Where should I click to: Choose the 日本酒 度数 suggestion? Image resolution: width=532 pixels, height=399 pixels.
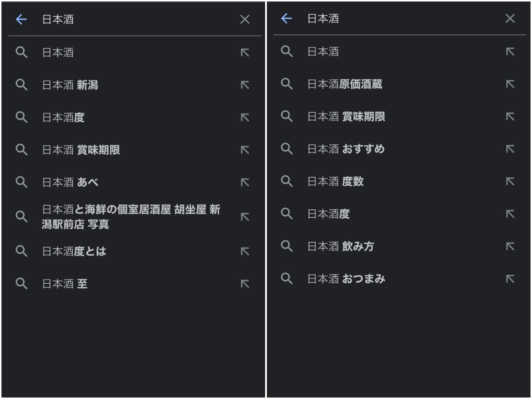point(335,181)
